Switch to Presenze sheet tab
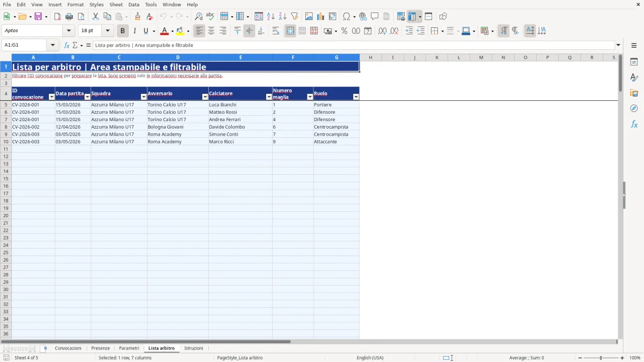 point(100,348)
